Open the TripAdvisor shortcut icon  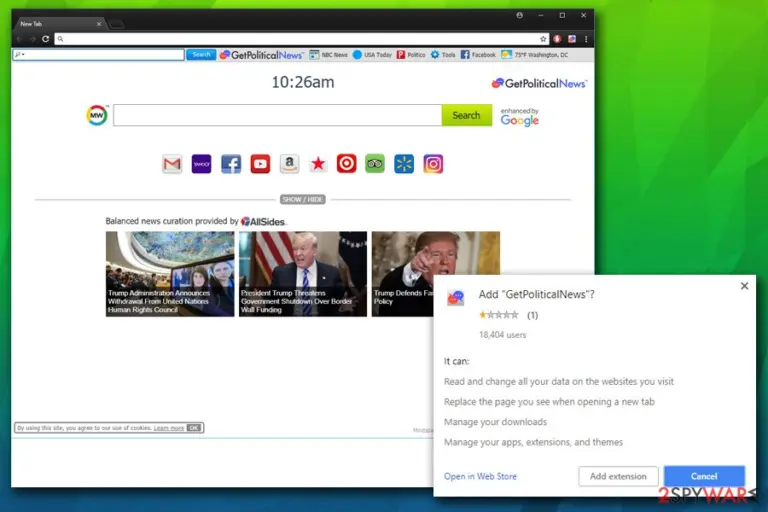tap(375, 164)
